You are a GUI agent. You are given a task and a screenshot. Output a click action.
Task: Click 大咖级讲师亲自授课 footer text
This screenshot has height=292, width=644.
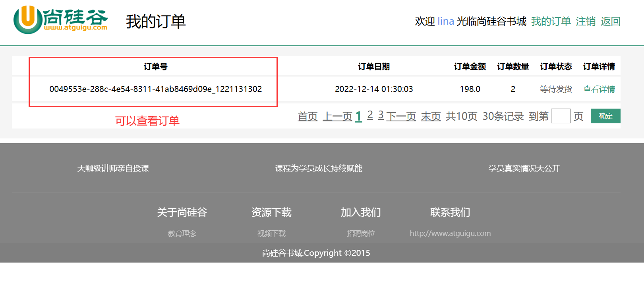(113, 168)
